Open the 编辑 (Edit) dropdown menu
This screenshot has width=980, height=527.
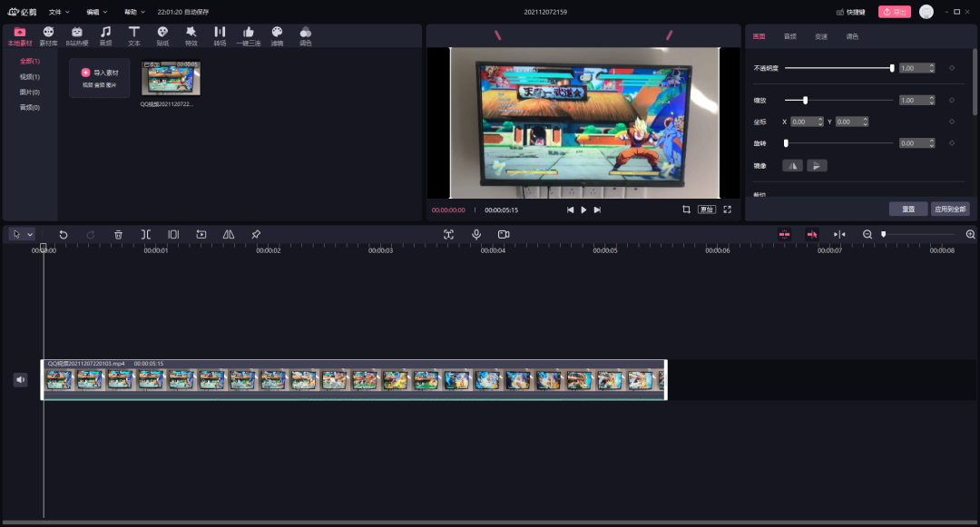coord(96,12)
